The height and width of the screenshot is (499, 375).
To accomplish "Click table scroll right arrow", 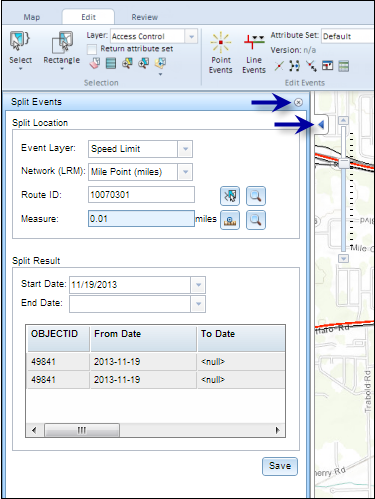I will (x=277, y=430).
